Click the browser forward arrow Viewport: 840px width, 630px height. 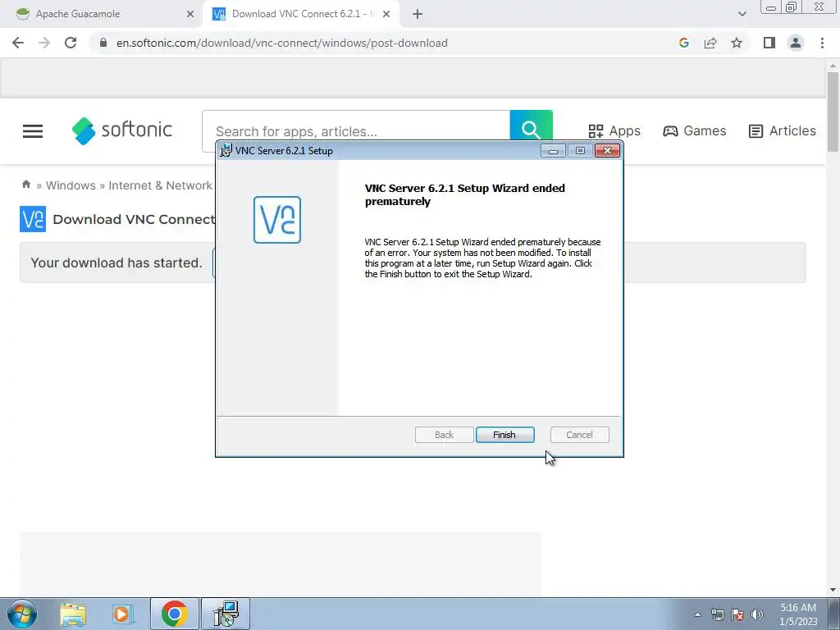tap(44, 43)
